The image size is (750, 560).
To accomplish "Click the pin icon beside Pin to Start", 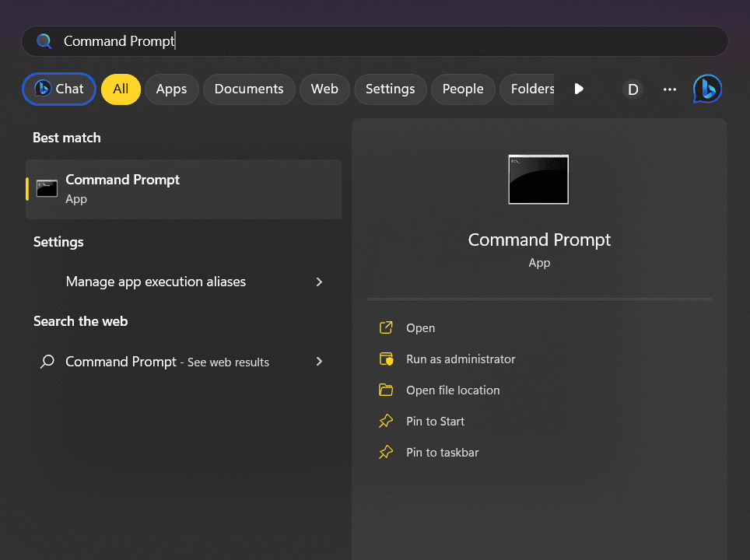I will coord(386,421).
